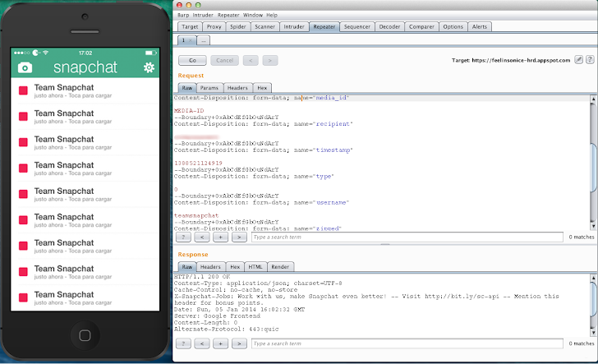Select the request Raw tab
The width and height of the screenshot is (598, 364).
click(x=187, y=88)
